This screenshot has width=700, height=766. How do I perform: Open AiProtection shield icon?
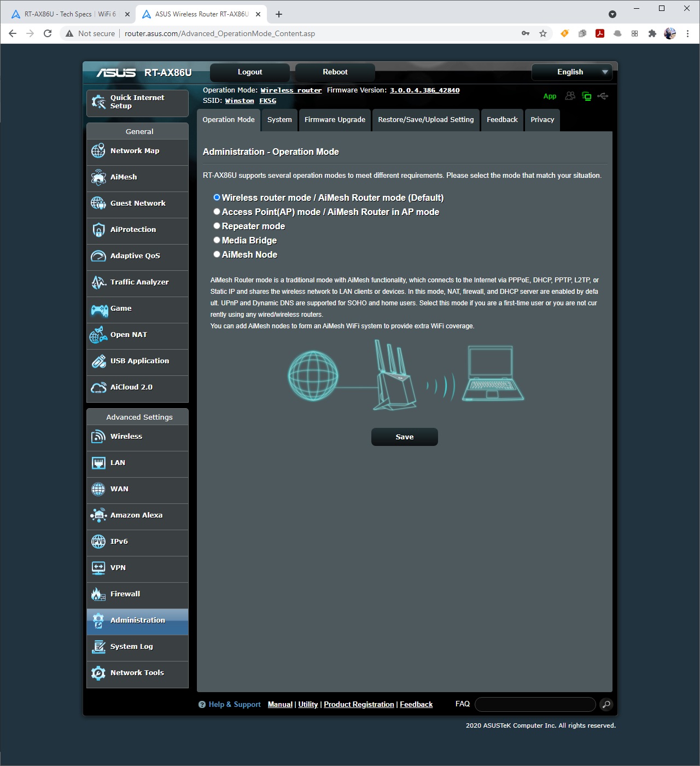98,230
